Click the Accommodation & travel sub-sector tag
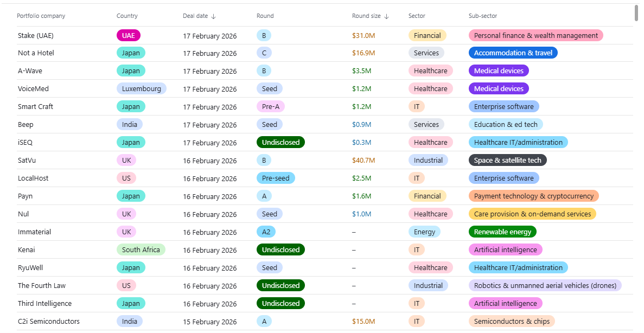Screen dimensions: 644x333 513,53
